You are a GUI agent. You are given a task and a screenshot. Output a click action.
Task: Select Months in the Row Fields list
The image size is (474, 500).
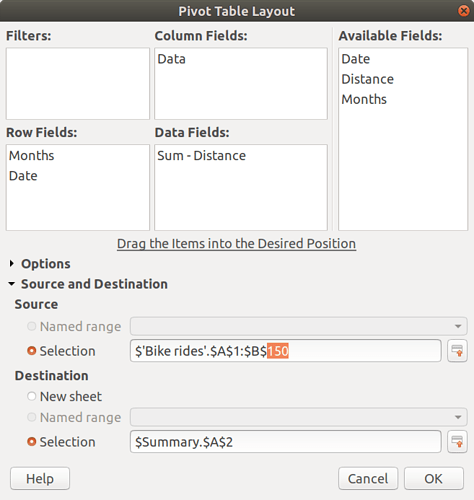coord(32,156)
